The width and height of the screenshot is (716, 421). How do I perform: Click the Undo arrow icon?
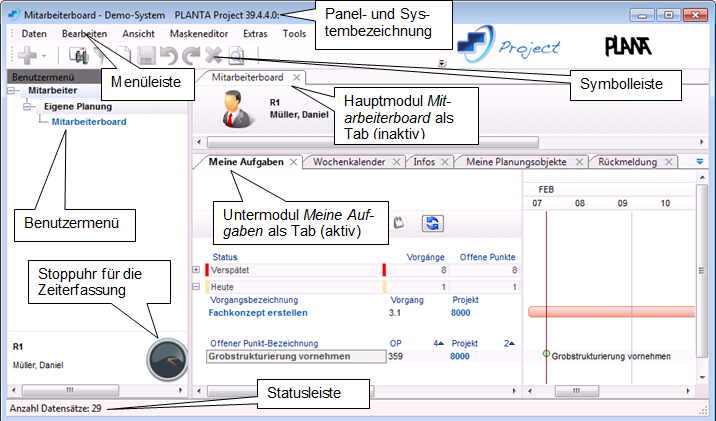[169, 55]
